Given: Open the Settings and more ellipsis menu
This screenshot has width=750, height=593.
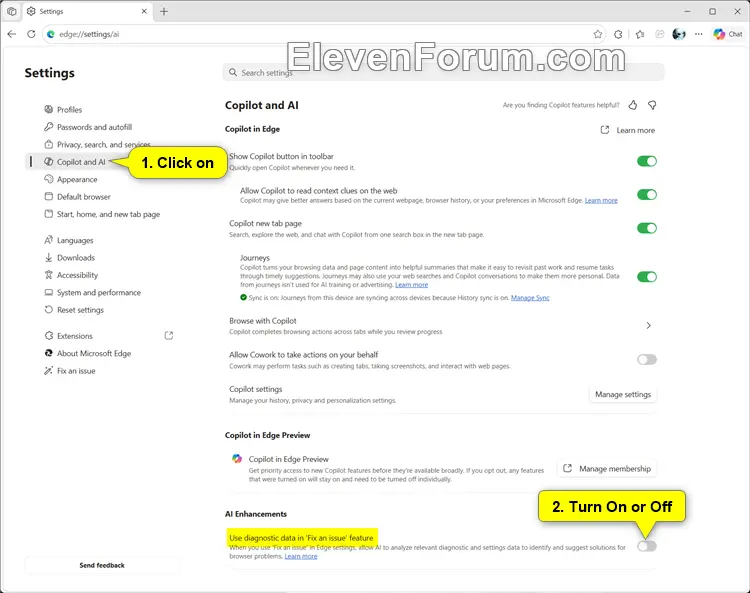Looking at the screenshot, I should pyautogui.click(x=699, y=34).
